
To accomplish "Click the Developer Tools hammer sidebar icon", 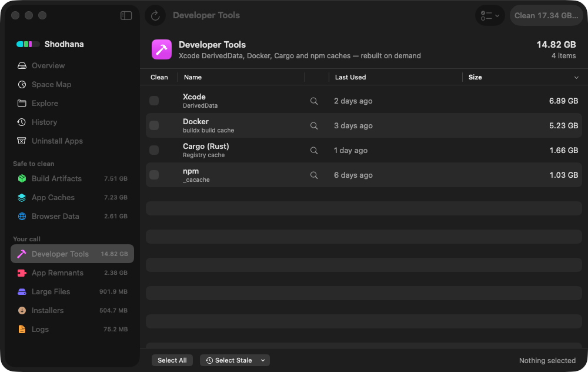I will [x=22, y=254].
